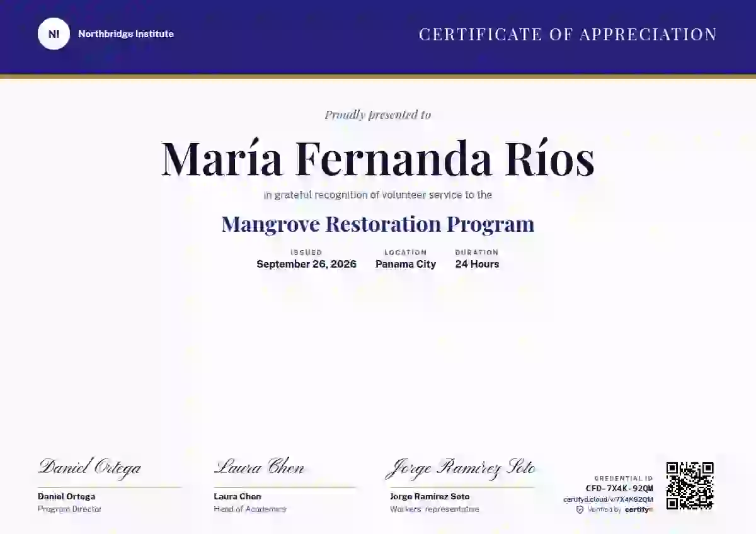
Task: Click the DURATION label
Action: 477,253
